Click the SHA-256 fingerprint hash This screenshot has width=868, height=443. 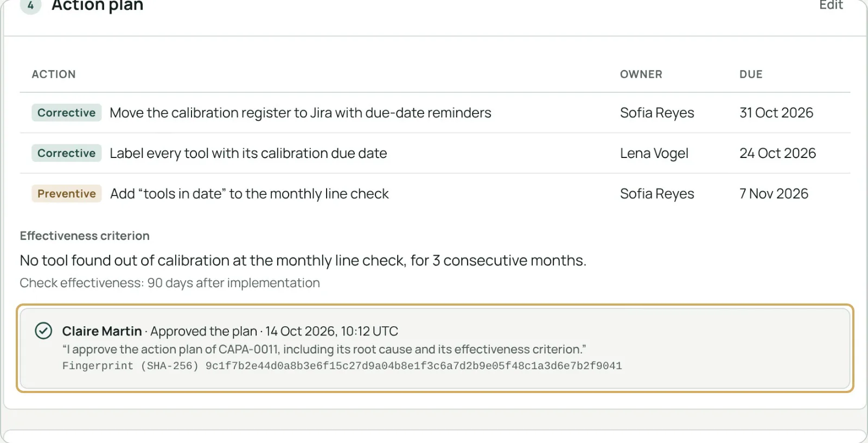(x=413, y=366)
